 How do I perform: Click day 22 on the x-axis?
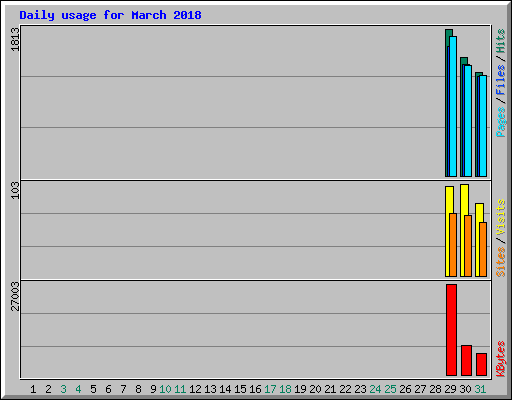click(x=345, y=389)
